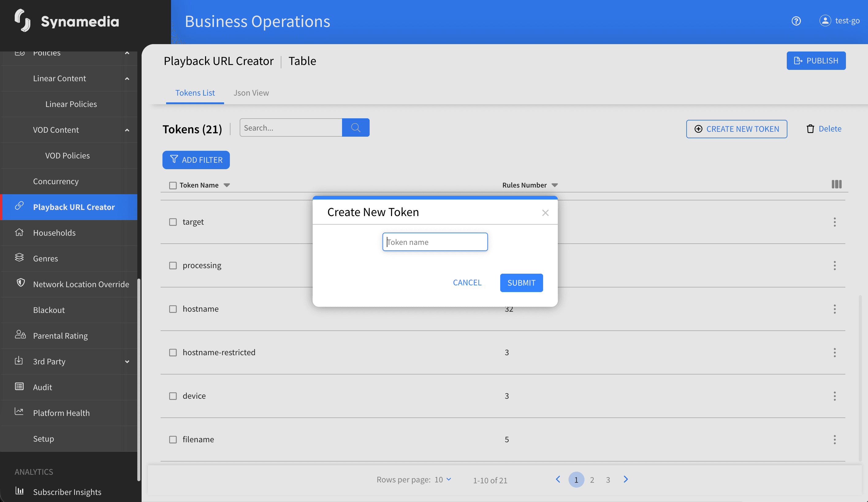
Task: Click the Genres layers icon
Action: click(x=19, y=257)
